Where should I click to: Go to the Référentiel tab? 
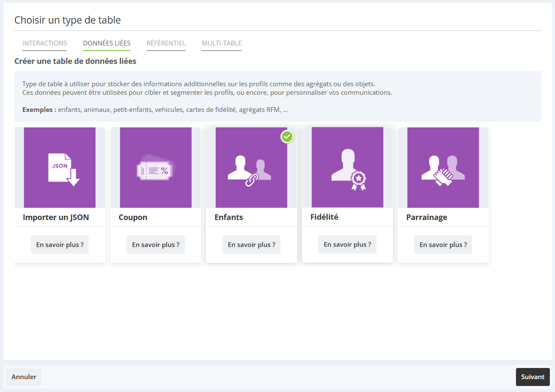(x=166, y=43)
